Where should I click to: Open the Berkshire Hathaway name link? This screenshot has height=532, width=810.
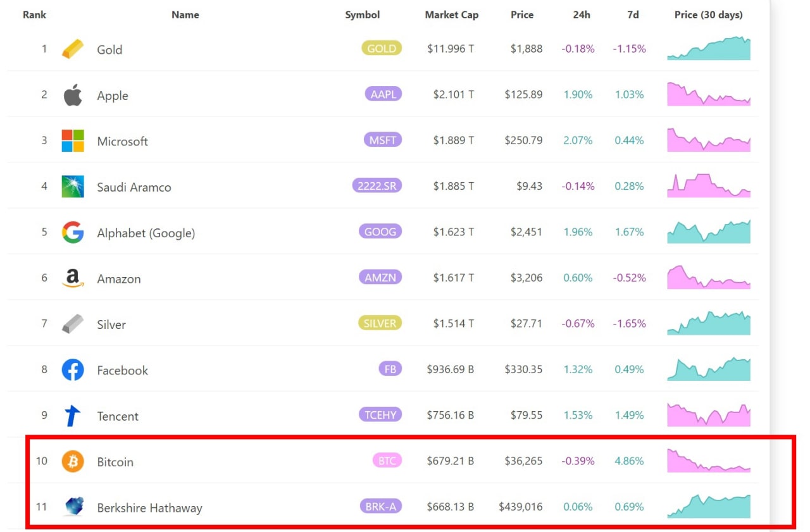tap(149, 508)
